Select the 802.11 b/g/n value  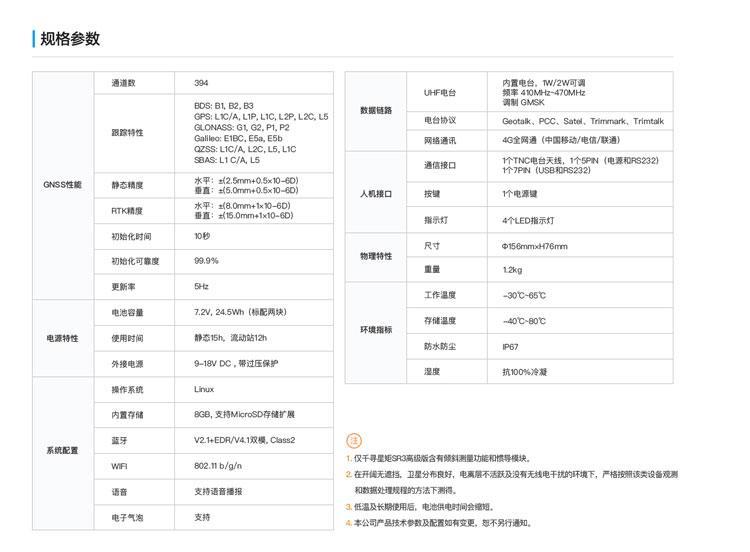218,466
